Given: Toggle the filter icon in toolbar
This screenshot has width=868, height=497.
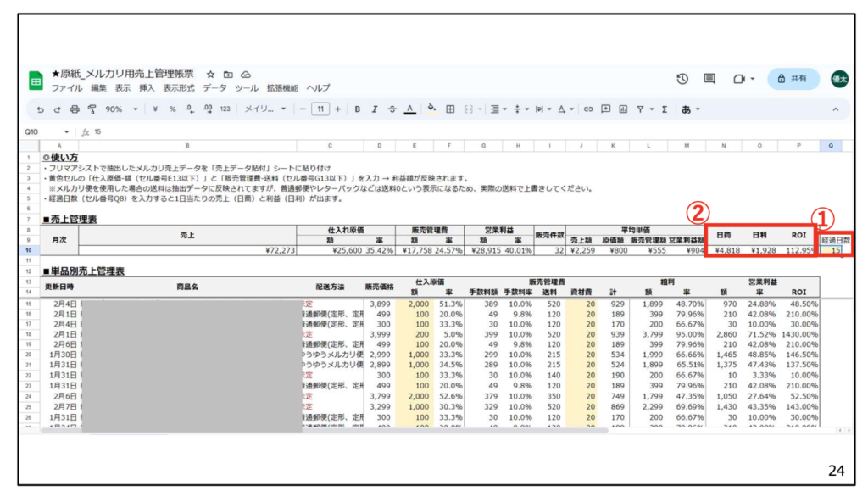Looking at the screenshot, I should [642, 109].
